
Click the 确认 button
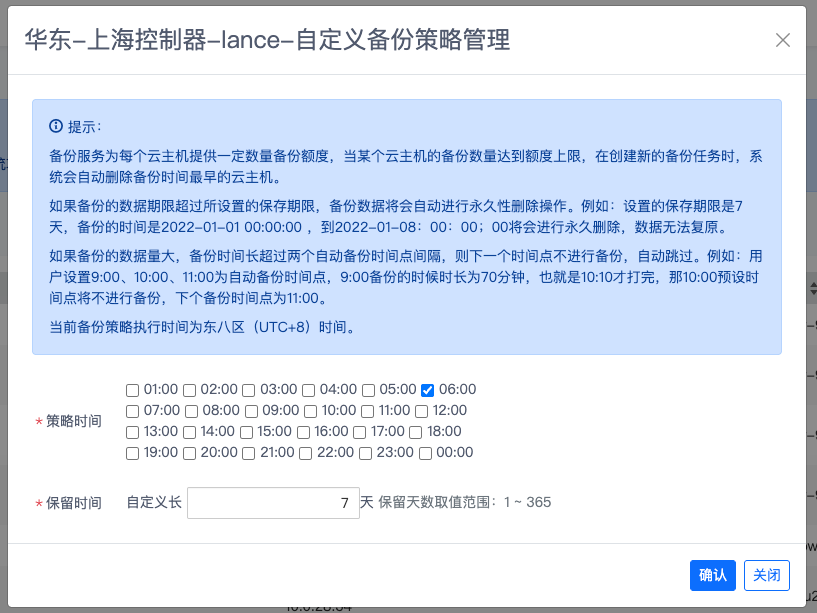pos(713,575)
